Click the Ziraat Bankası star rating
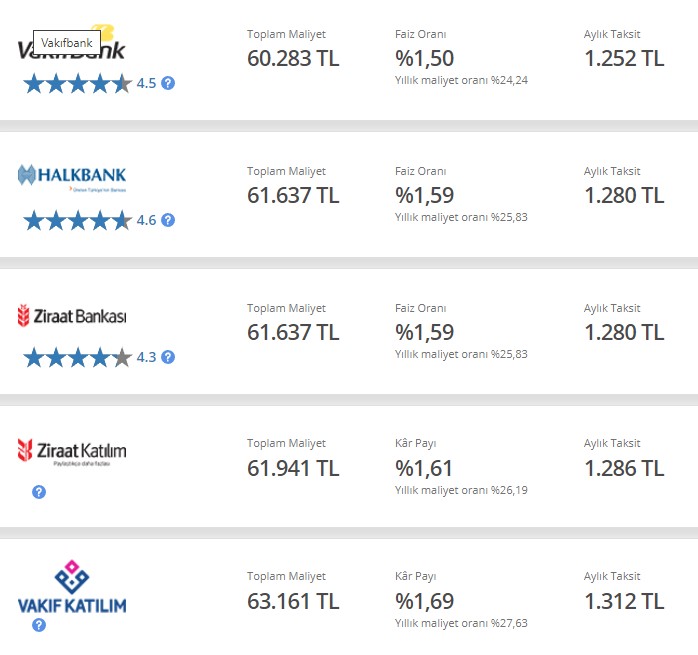Viewport: 698px width, 655px height. tap(78, 358)
